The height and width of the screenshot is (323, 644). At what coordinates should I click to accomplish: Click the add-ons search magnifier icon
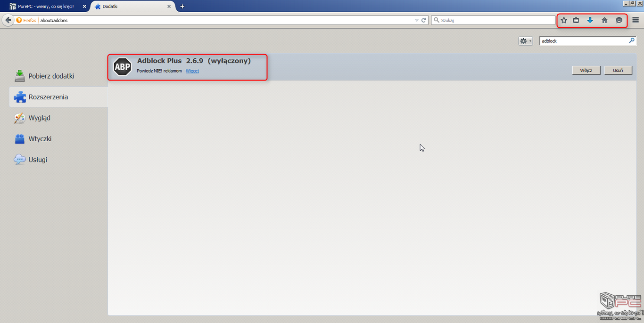click(x=632, y=41)
